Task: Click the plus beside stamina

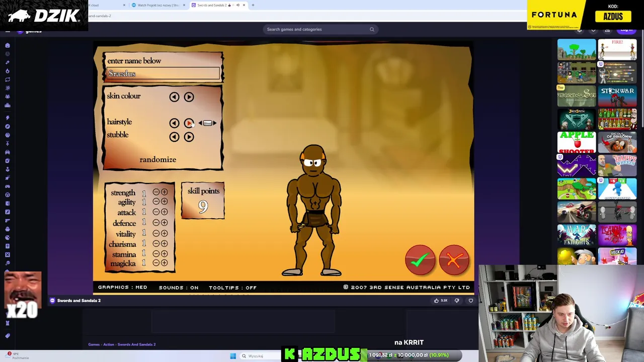Action: (165, 253)
